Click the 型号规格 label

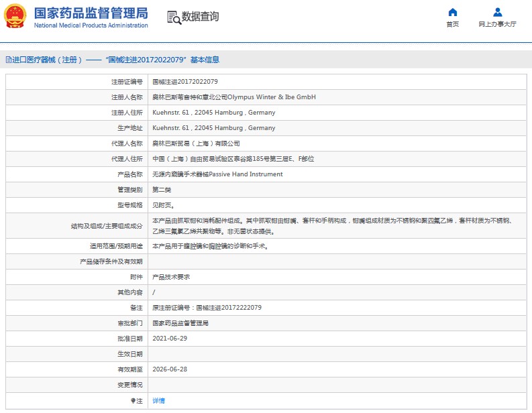click(x=130, y=205)
